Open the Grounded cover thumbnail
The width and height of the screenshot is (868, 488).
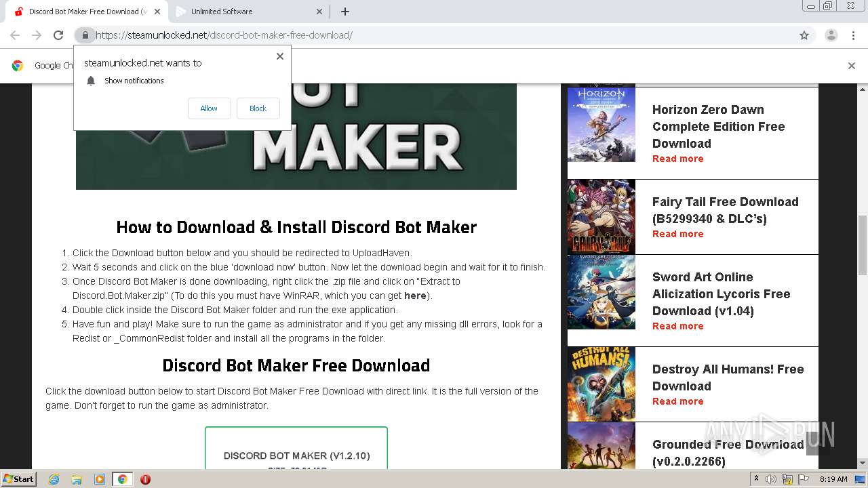601,445
